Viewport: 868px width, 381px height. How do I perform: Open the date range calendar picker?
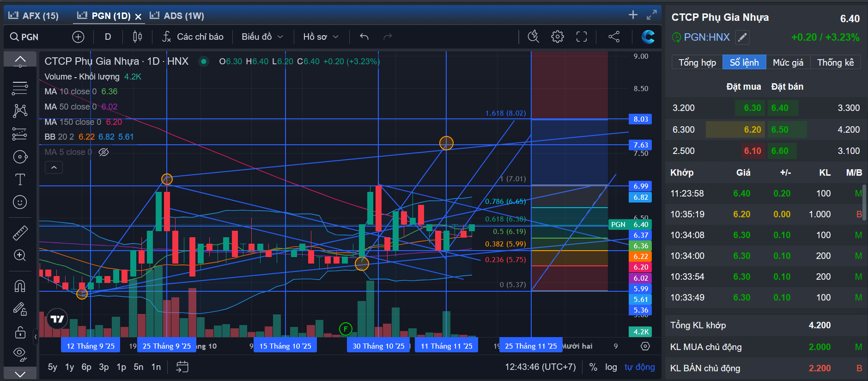click(182, 367)
